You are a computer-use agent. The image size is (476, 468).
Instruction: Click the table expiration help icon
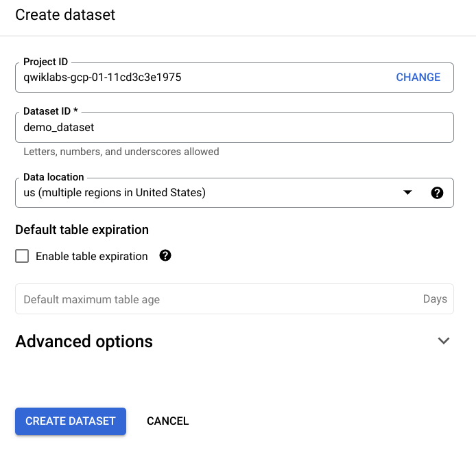tap(165, 255)
